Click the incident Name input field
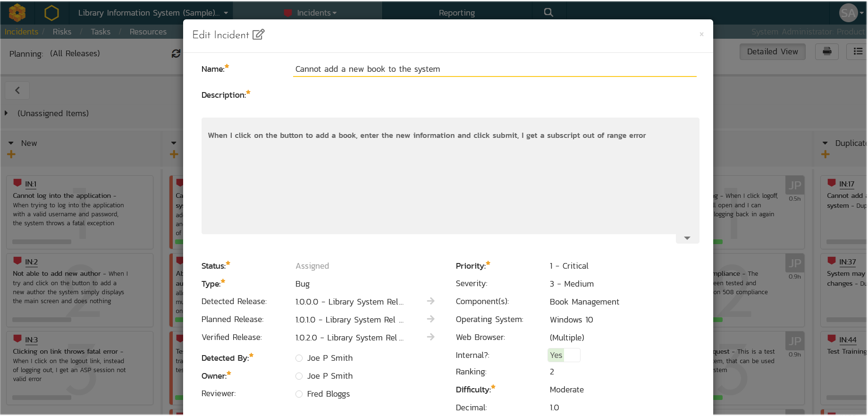Viewport: 868px width, 416px height. click(x=494, y=69)
